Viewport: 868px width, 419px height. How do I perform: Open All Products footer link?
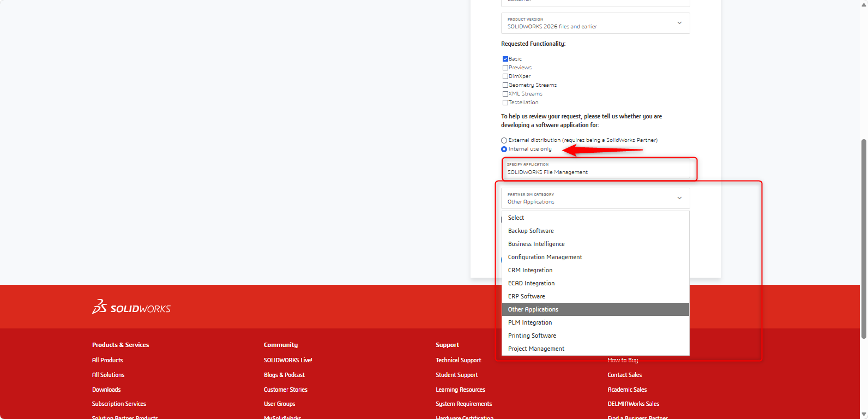107,360
